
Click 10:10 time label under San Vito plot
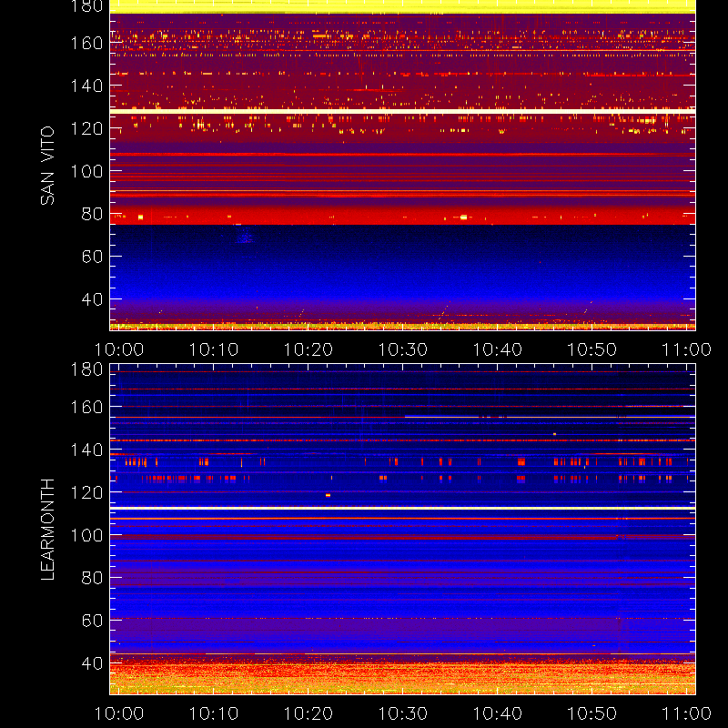pyautogui.click(x=214, y=349)
